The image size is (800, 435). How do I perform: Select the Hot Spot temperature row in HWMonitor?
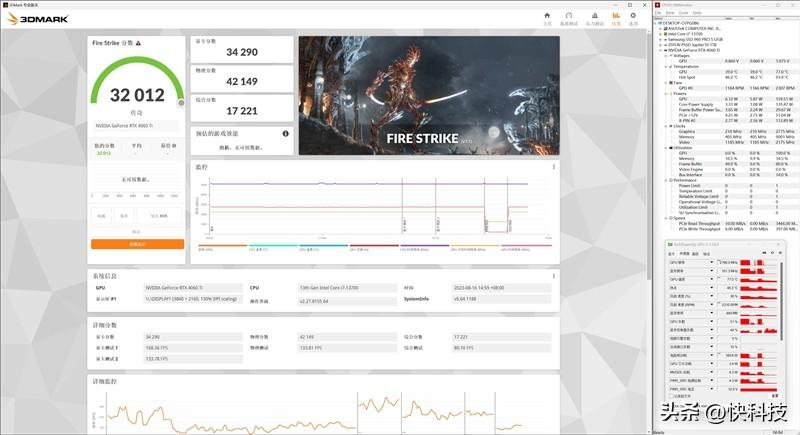(x=737, y=77)
